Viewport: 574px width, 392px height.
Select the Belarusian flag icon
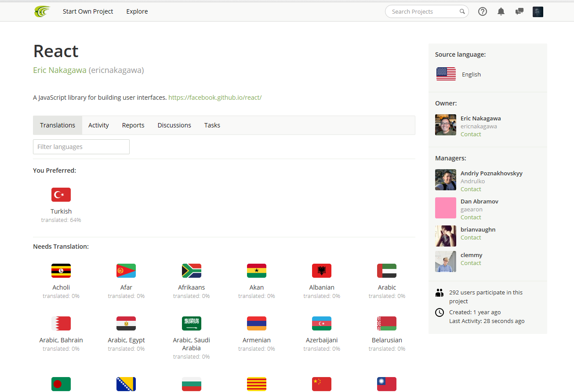[387, 323]
